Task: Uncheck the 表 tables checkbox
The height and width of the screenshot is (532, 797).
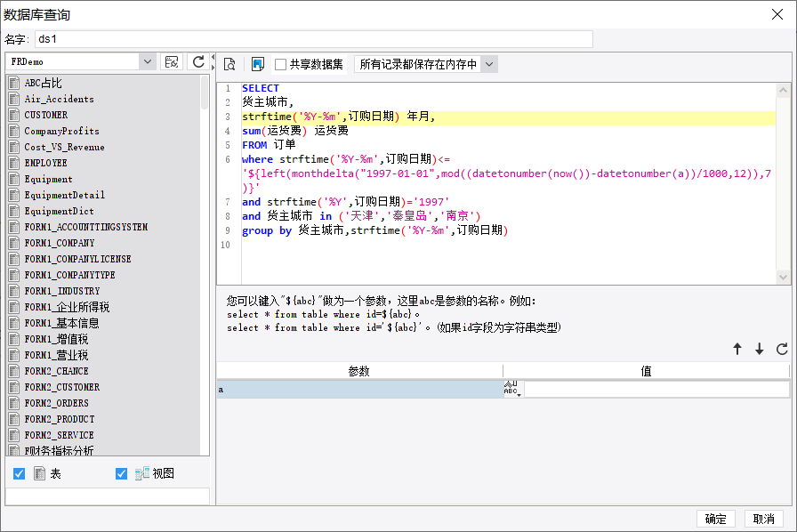Action: 19,473
